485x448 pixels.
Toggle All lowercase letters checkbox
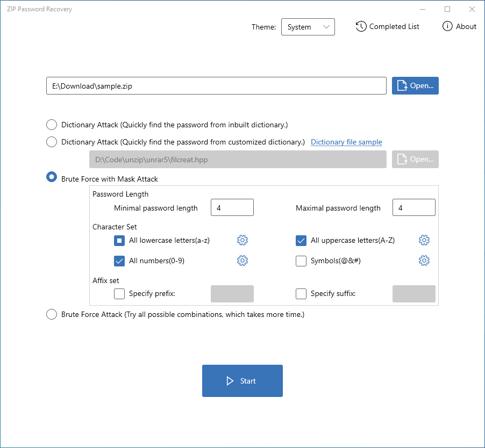(x=119, y=241)
